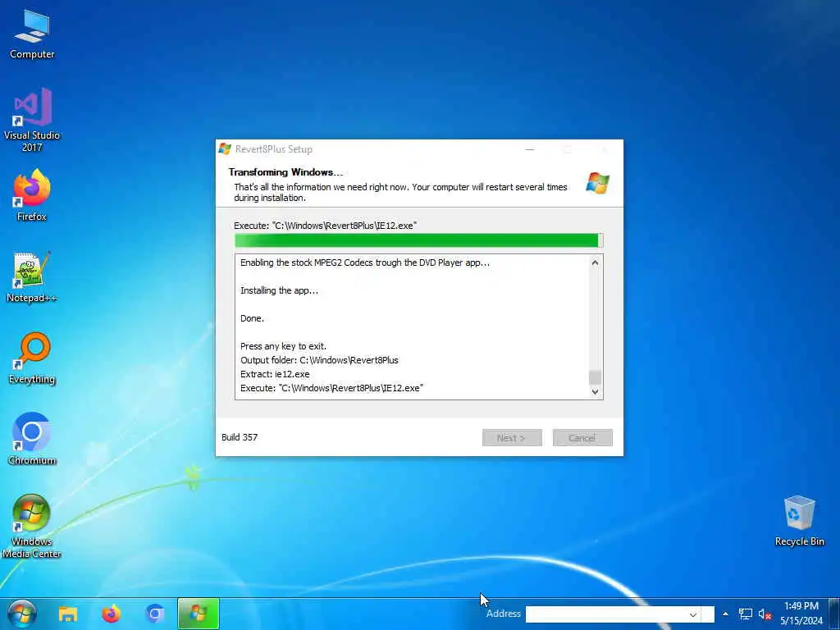This screenshot has width=840, height=630.
Task: Click the Cancel button in setup
Action: pyautogui.click(x=582, y=438)
